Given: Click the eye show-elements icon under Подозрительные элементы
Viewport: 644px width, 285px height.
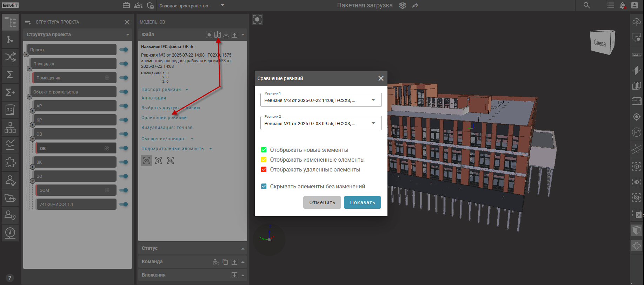Looking at the screenshot, I should 147,161.
